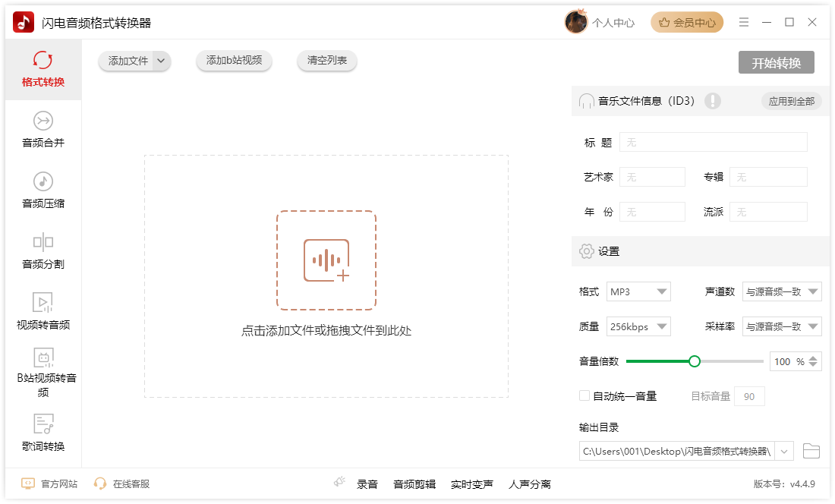Switch to the 音频分割 function
The height and width of the screenshot is (504, 835).
pyautogui.click(x=43, y=250)
